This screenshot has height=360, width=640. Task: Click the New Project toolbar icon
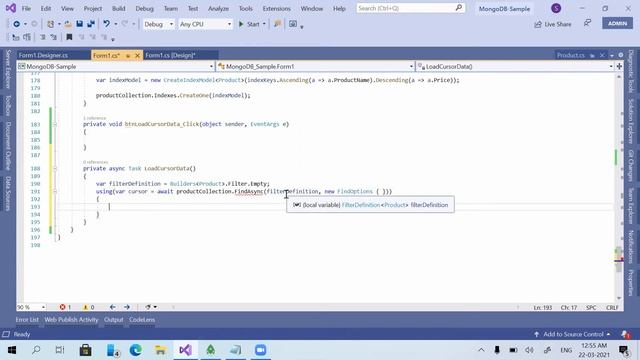tap(51, 24)
